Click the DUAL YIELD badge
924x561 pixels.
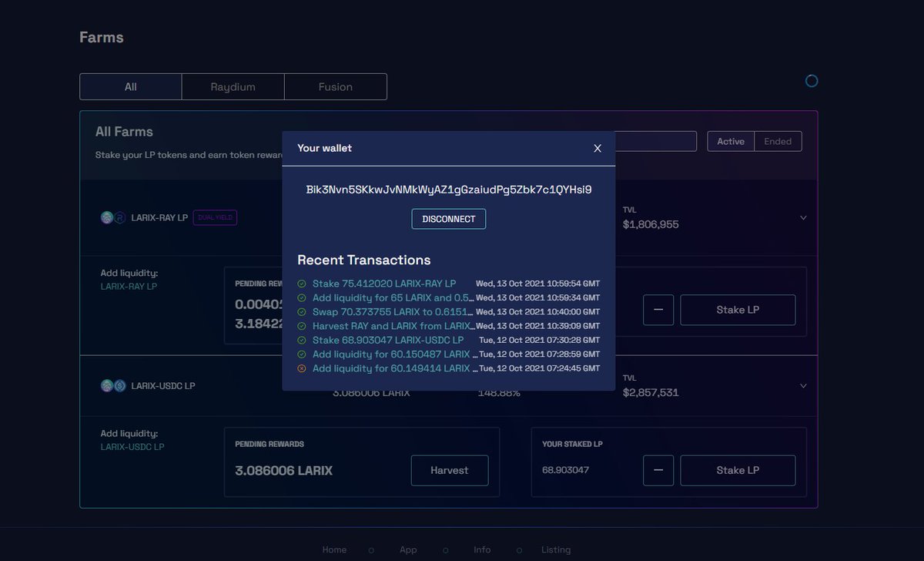[215, 218]
